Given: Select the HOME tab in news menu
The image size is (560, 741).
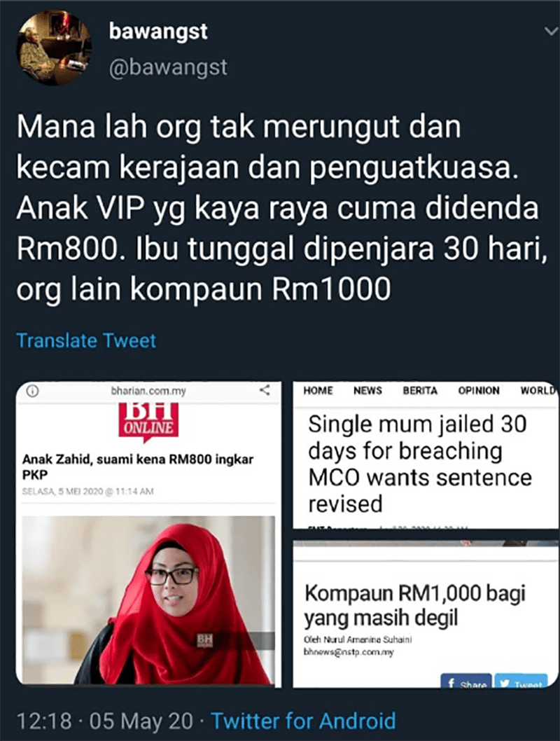Looking at the screenshot, I should (318, 391).
